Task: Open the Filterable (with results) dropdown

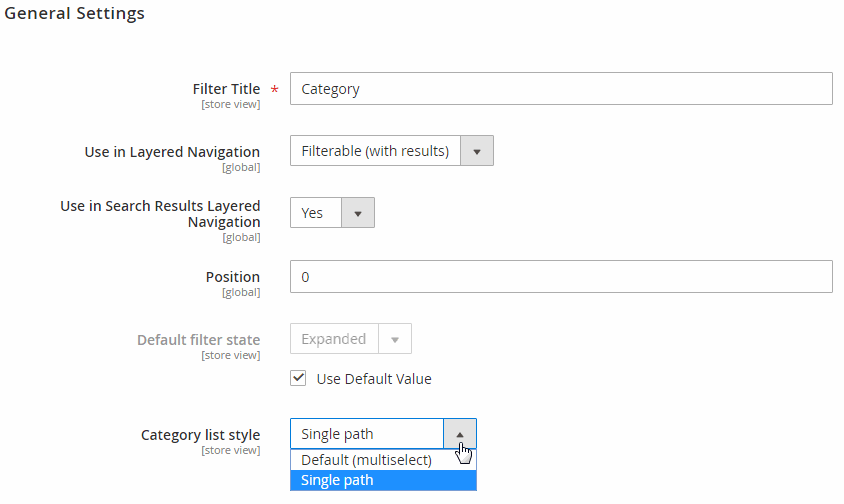Action: [392, 151]
